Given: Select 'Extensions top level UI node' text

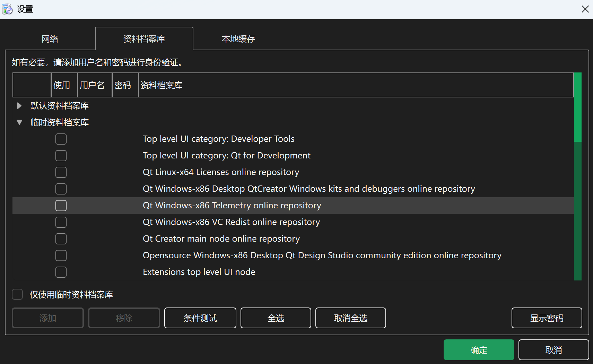Looking at the screenshot, I should (199, 272).
